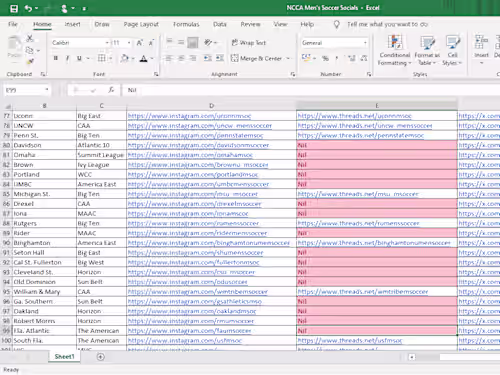Add a new sheet with plus icon
Screen dimensions: 500x375
click(100, 357)
